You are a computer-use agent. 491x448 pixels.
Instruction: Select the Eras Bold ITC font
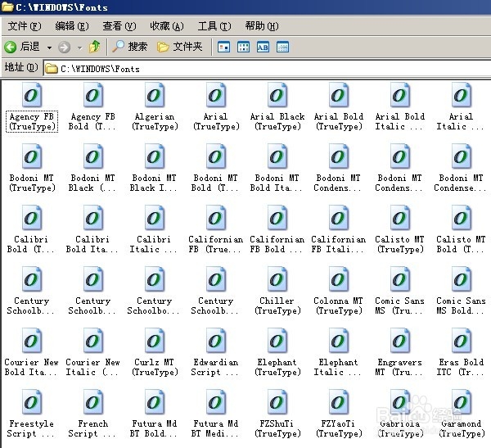(x=461, y=352)
